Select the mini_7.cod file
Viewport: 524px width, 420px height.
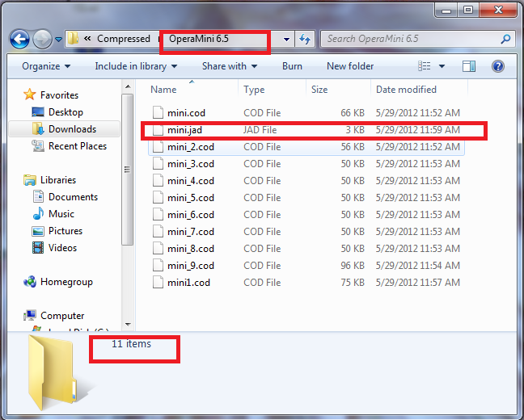click(306, 232)
